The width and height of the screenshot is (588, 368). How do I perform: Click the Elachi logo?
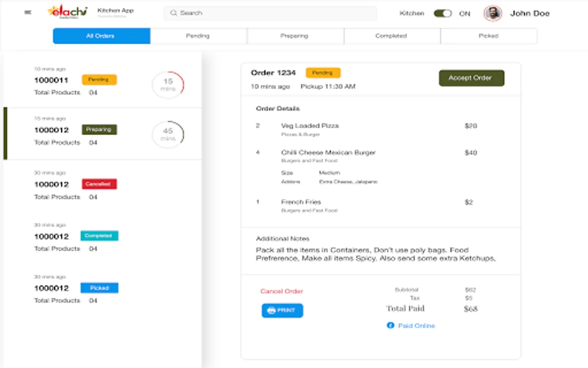pyautogui.click(x=67, y=12)
